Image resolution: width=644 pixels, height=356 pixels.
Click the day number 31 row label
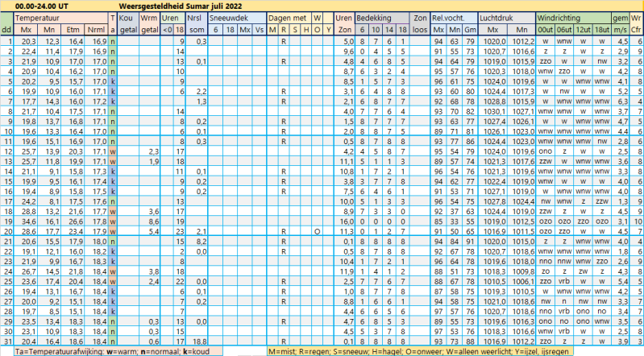click(x=8, y=342)
